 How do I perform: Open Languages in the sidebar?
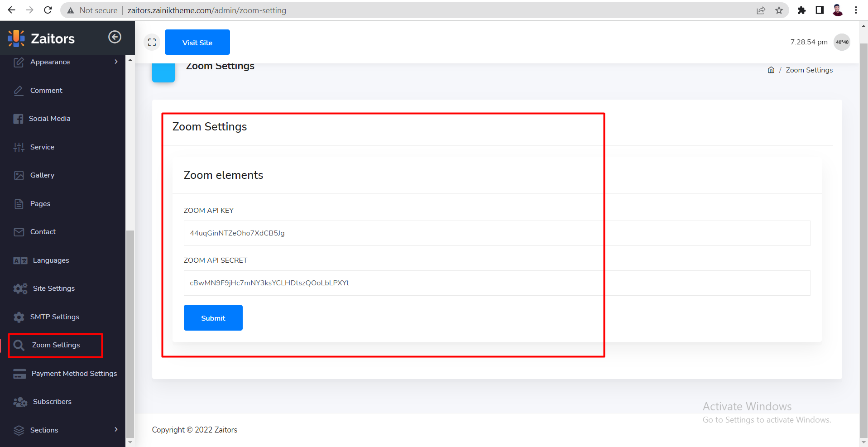[51, 260]
